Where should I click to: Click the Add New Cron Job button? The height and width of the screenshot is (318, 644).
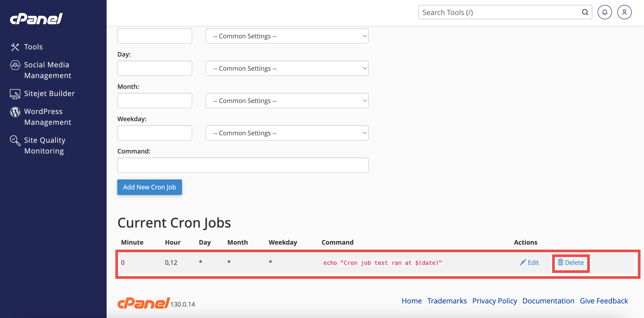149,187
